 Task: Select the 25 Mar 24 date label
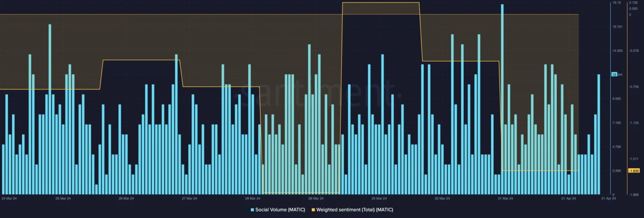[x=63, y=198]
